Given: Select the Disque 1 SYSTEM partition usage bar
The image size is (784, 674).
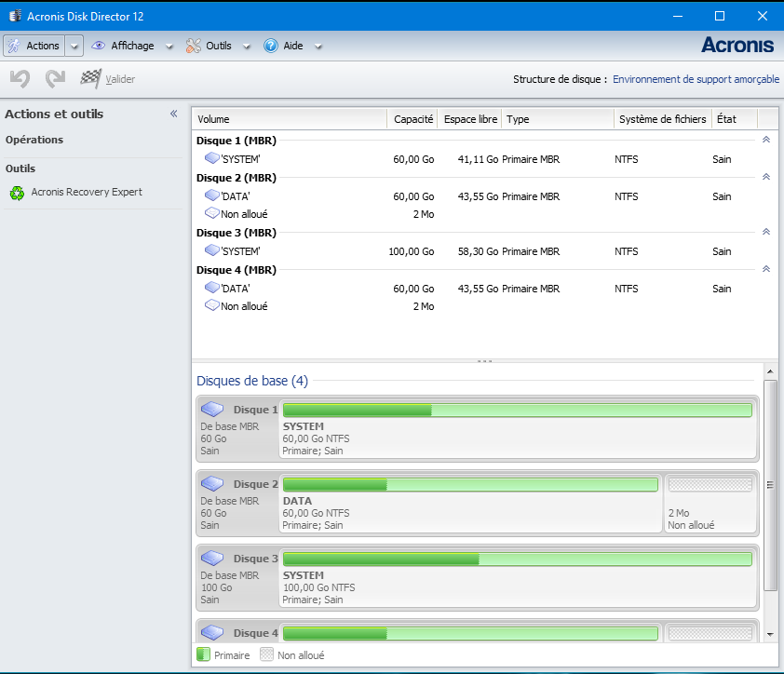Looking at the screenshot, I should pyautogui.click(x=518, y=411).
